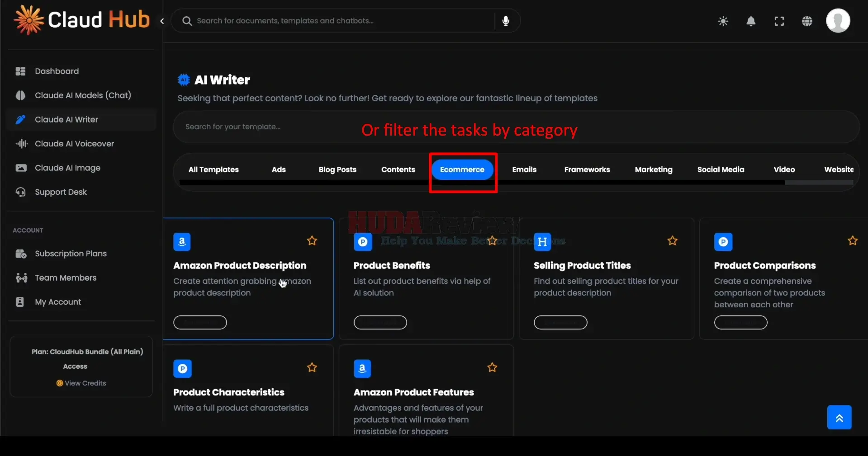Open notifications via the bell icon
Screen dimensions: 868x456
(751, 21)
